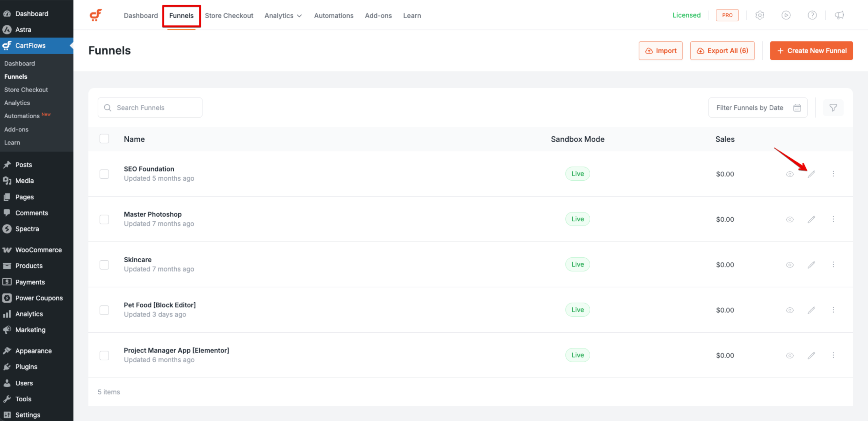Open WooCommerce in the WordPress sidebar
The image size is (868, 421).
38,250
